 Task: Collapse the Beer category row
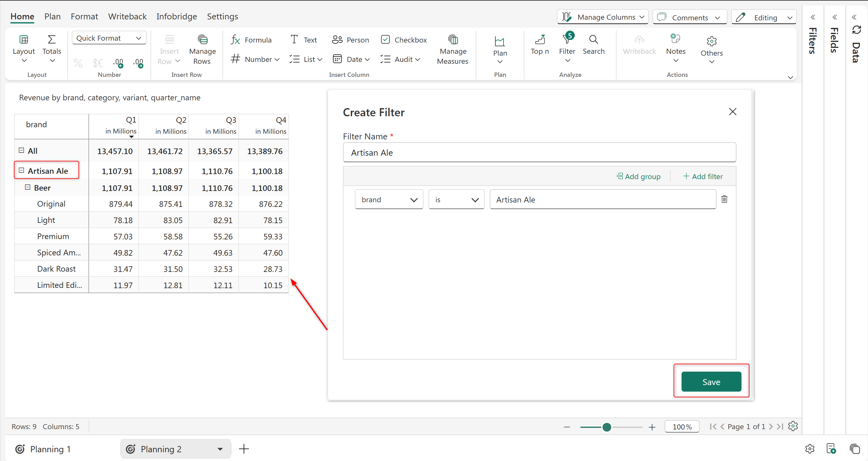pos(27,187)
